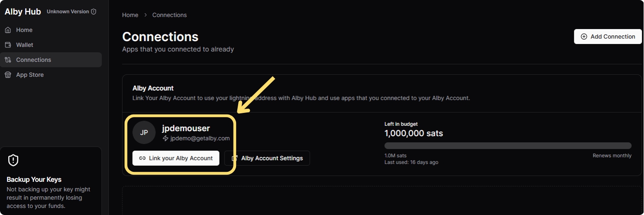
Task: Click the Home icon in the sidebar
Action: click(x=8, y=30)
